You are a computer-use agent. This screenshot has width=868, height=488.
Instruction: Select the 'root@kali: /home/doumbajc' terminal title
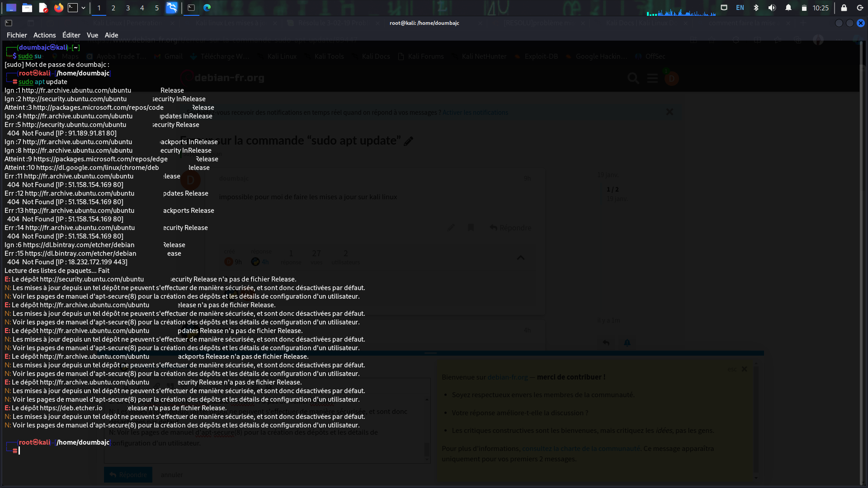click(x=424, y=23)
